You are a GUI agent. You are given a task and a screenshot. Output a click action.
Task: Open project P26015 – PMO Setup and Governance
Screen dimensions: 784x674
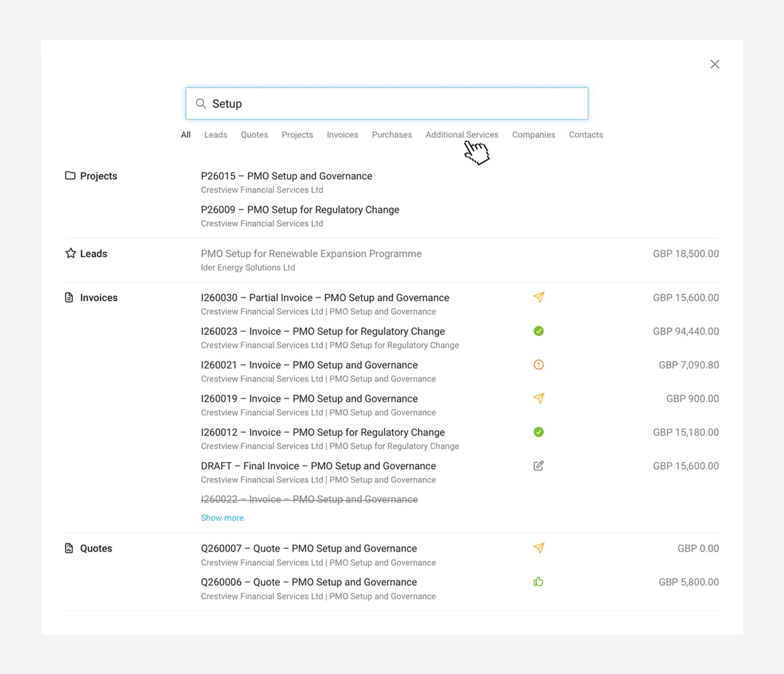pos(286,176)
